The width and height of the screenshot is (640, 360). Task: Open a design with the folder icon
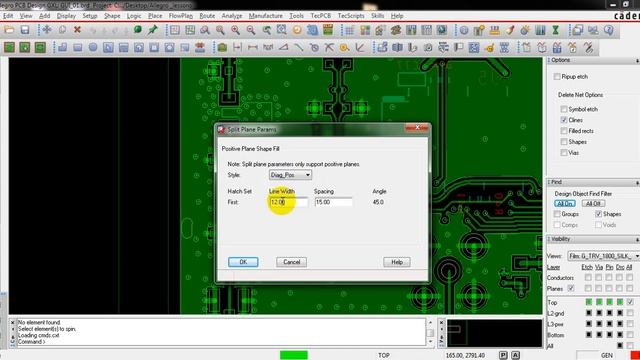point(9,30)
